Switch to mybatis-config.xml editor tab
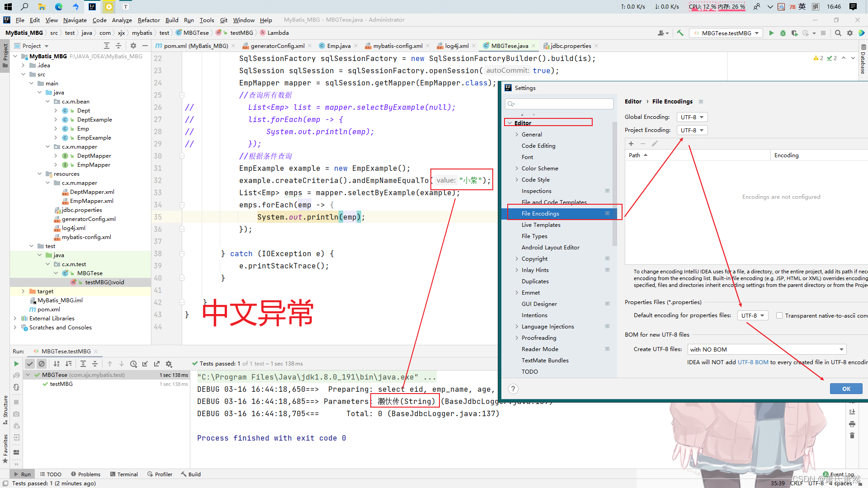This screenshot has width=868, height=488. point(397,46)
